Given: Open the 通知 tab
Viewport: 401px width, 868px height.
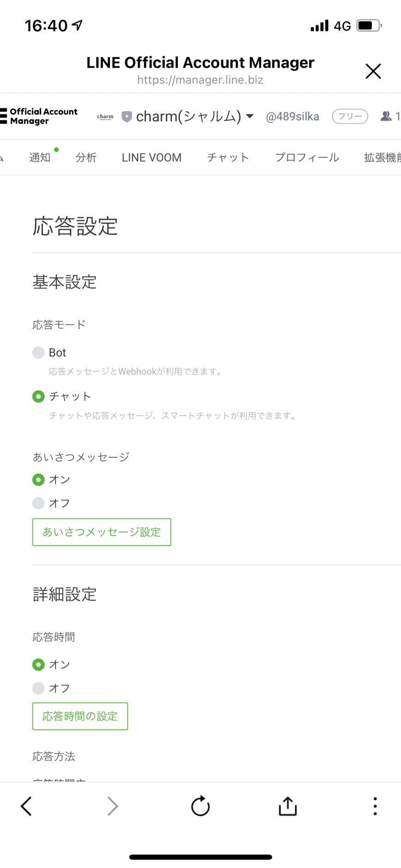Looking at the screenshot, I should click(40, 158).
